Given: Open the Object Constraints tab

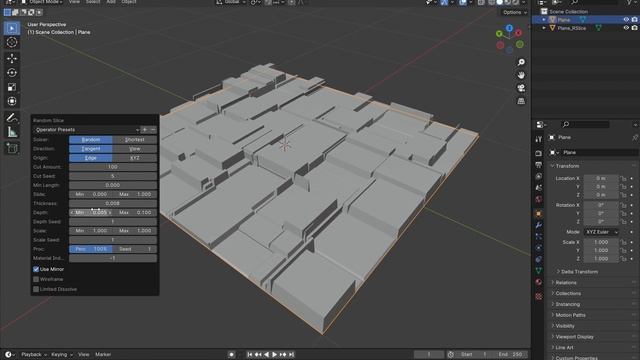Looking at the screenshot, I should pos(538,259).
